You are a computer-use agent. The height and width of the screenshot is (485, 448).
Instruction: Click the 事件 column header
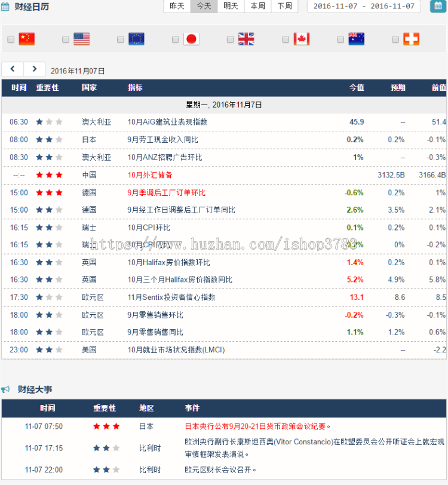coord(192,409)
